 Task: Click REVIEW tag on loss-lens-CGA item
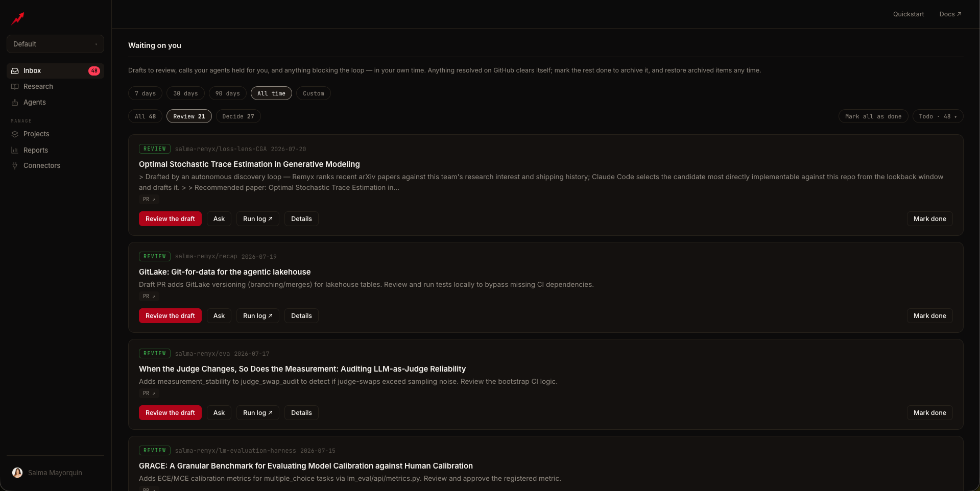point(155,149)
